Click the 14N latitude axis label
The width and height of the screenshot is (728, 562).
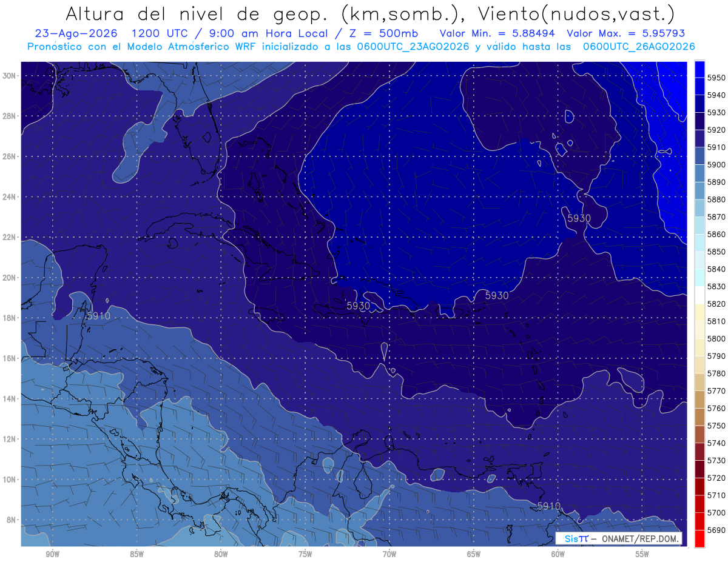[10, 398]
